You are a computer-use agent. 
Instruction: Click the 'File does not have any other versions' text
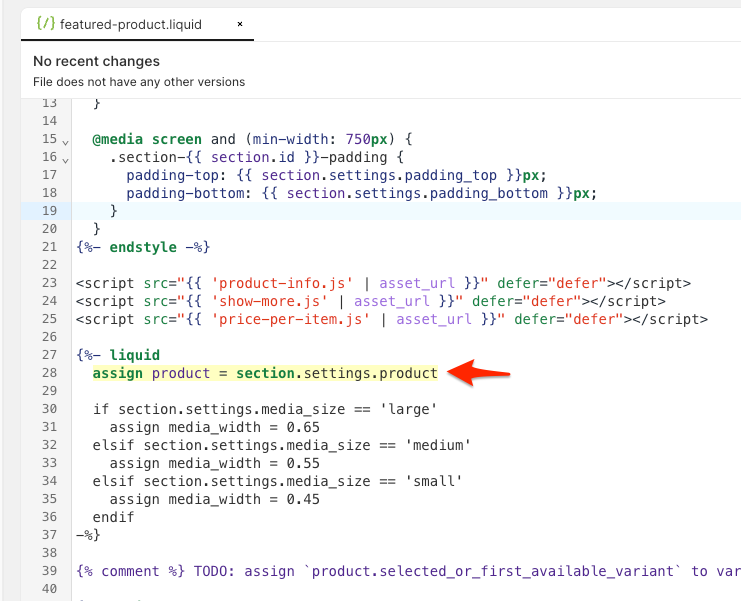tap(139, 82)
